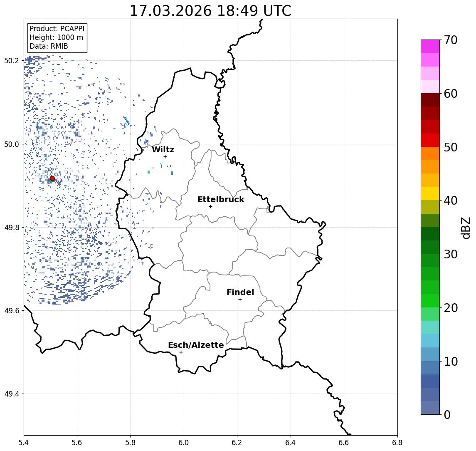Click the Esch/Alzette station label
The width and height of the screenshot is (476, 451).
196,345
